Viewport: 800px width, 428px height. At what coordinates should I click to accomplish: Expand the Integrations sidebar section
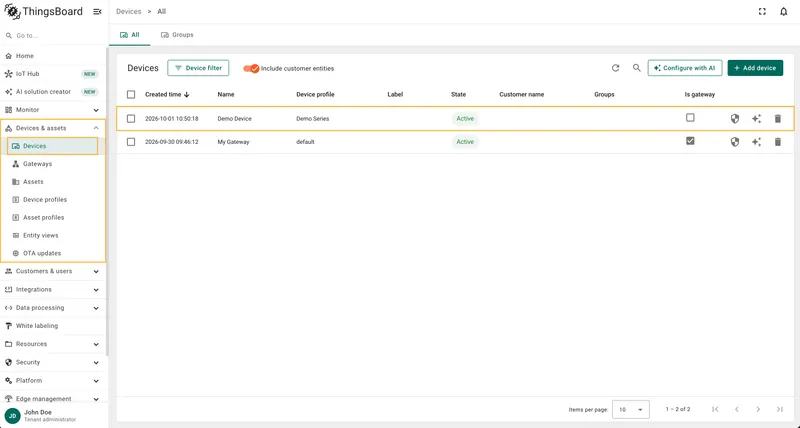point(52,289)
